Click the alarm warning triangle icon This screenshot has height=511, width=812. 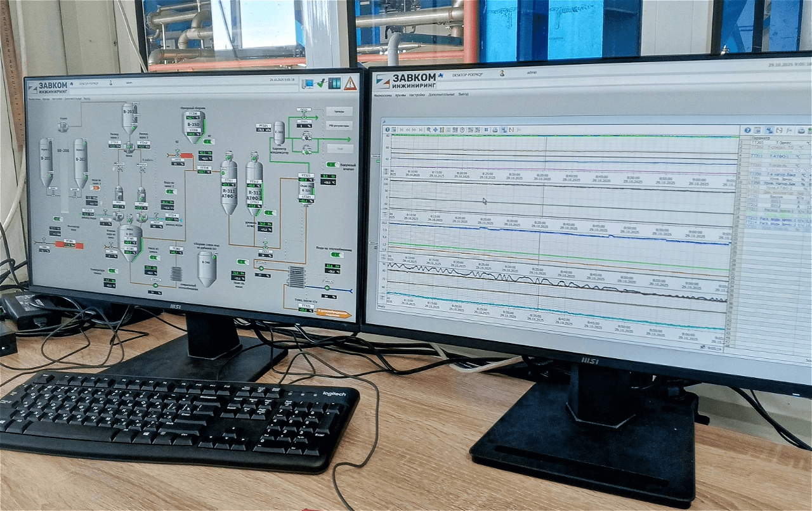350,84
